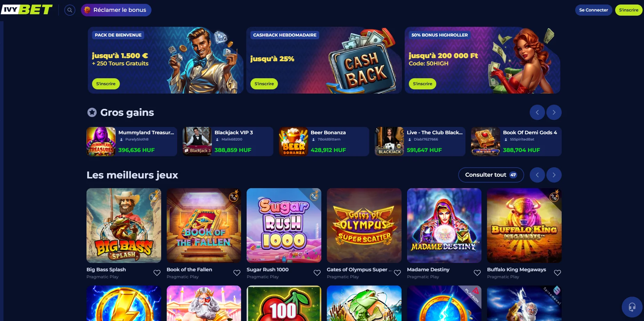Toggle favorite heart for Buffalo King Megaways

(x=558, y=273)
